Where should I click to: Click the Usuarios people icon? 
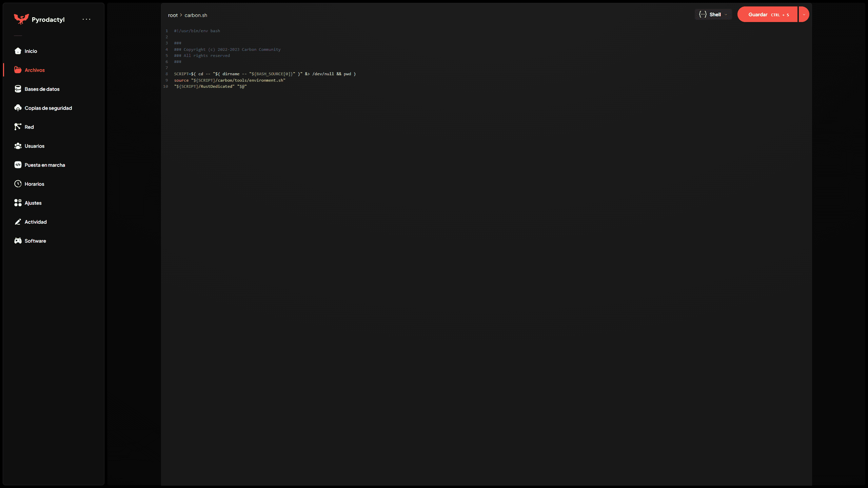(18, 146)
